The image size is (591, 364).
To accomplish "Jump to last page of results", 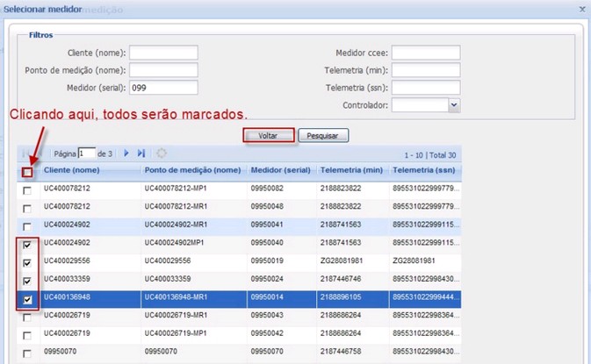I will (141, 153).
